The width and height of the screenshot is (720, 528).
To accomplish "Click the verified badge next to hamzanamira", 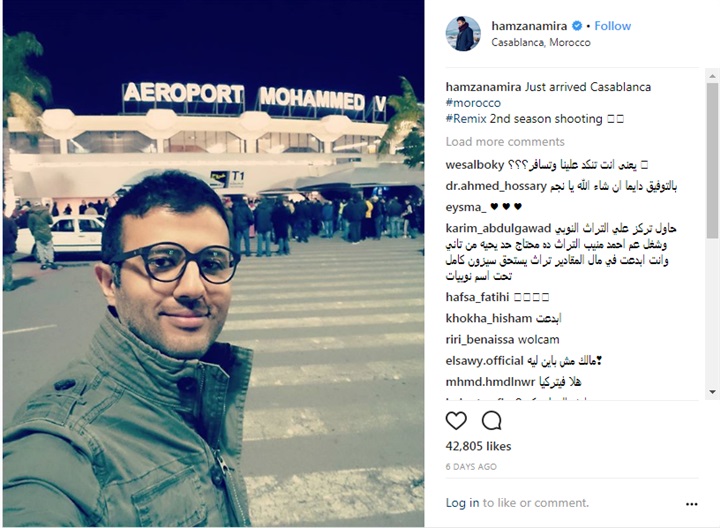I will click(x=577, y=26).
